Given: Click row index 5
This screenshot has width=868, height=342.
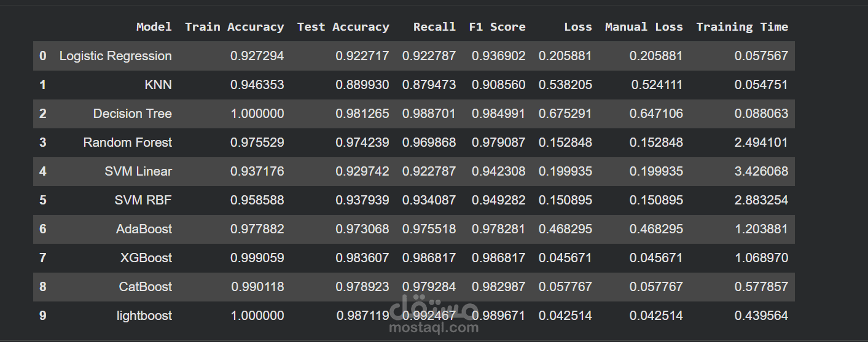Looking at the screenshot, I should tap(42, 200).
